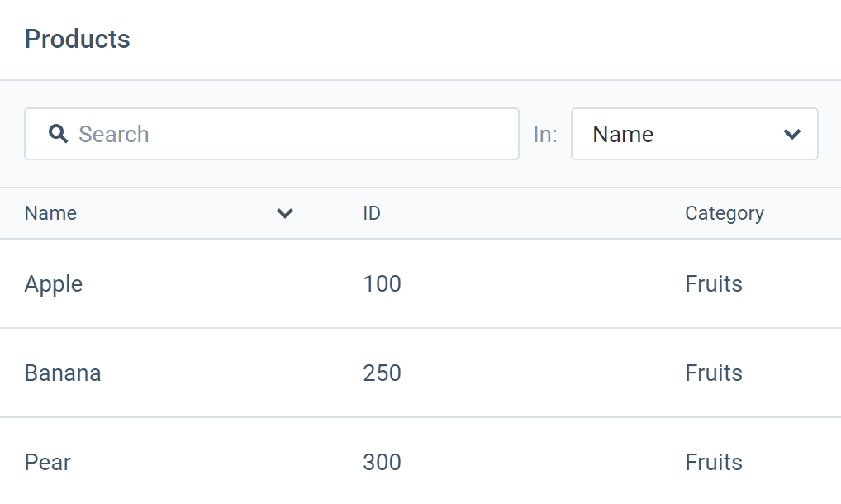The image size is (841, 504).
Task: Sort by the Name column header
Action: 50,213
